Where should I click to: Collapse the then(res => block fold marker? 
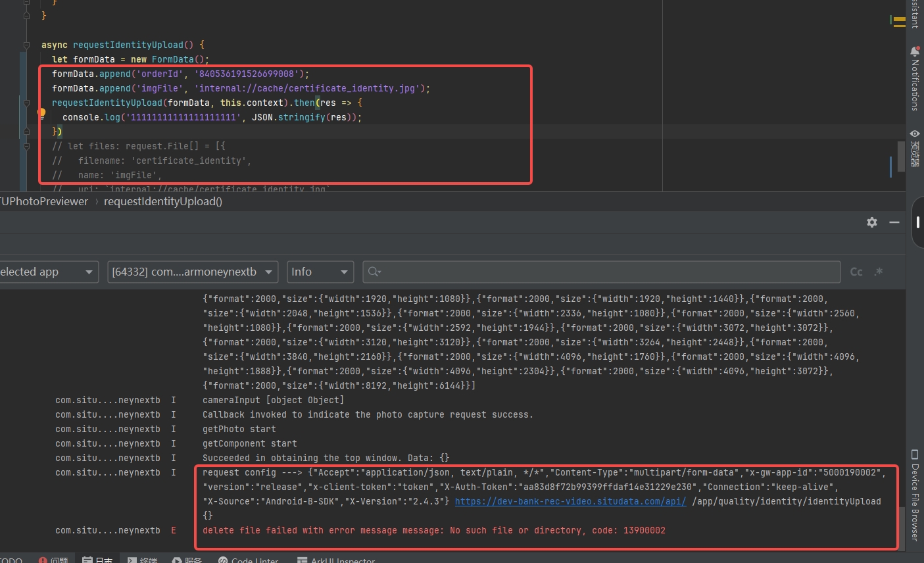26,103
